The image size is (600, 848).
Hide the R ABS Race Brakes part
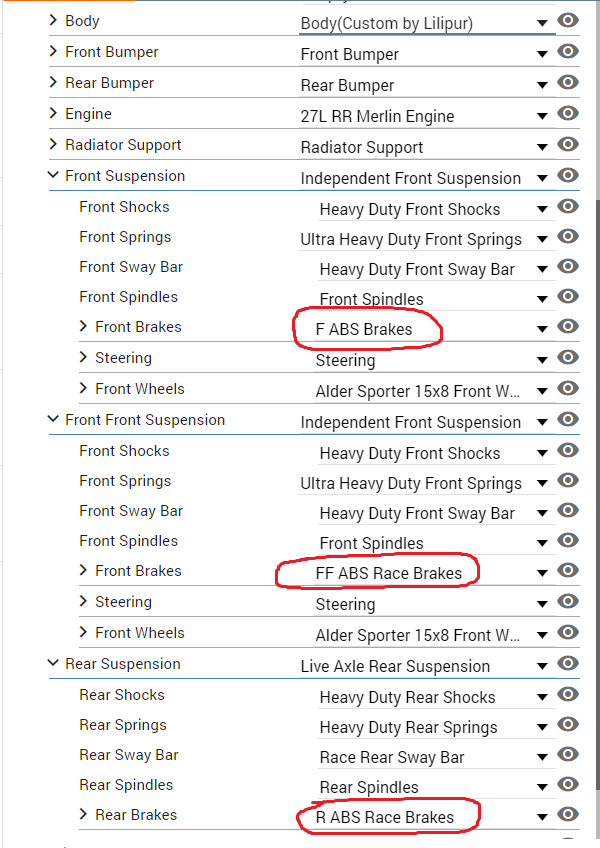tap(568, 814)
